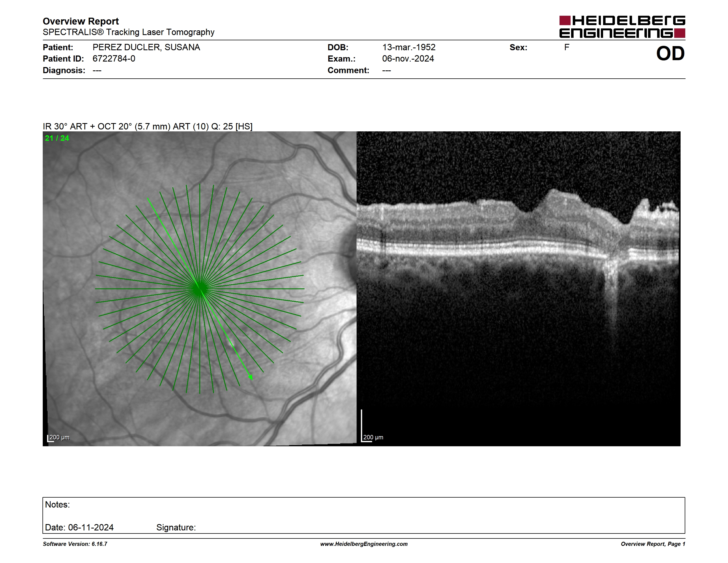The height and width of the screenshot is (563, 728).
Task: Click the OCT B-scan cross-section image
Action: coord(518,288)
